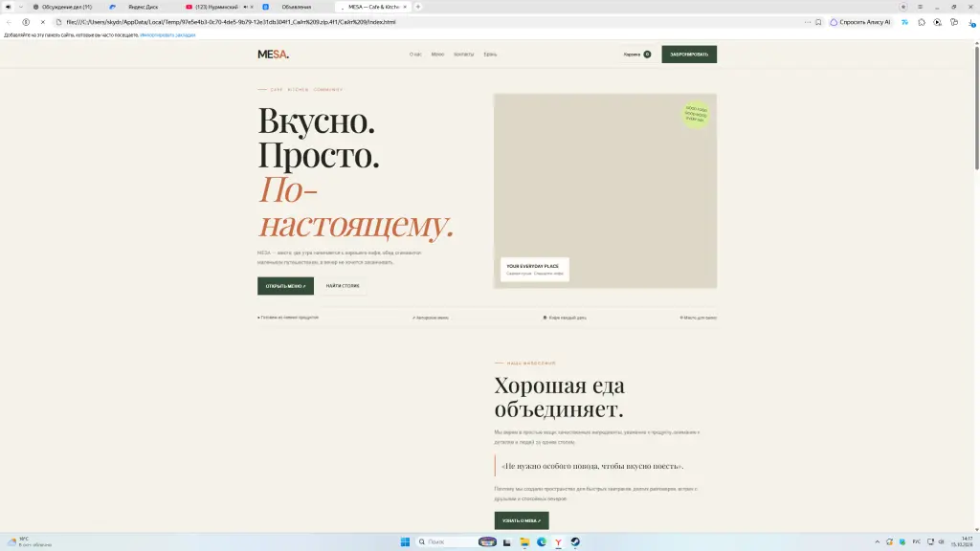Image resolution: width=980 pixels, height=551 pixels.
Task: Open the browser extensions icon
Action: (922, 22)
